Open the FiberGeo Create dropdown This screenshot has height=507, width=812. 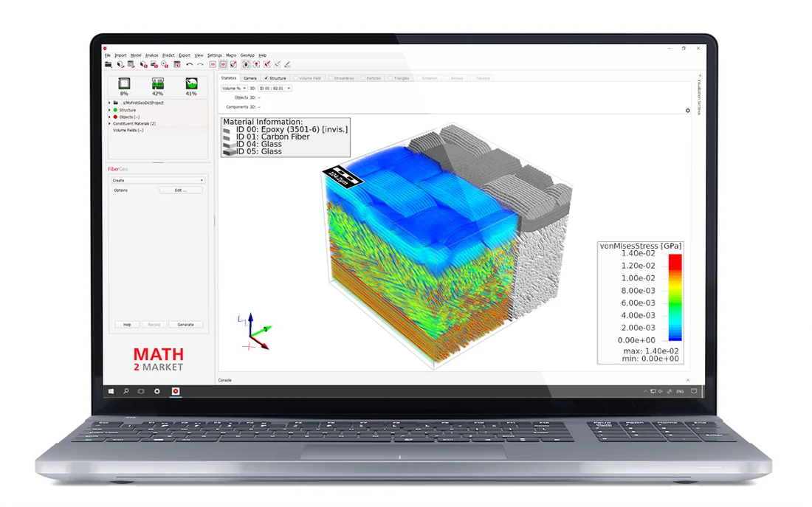pyautogui.click(x=158, y=180)
